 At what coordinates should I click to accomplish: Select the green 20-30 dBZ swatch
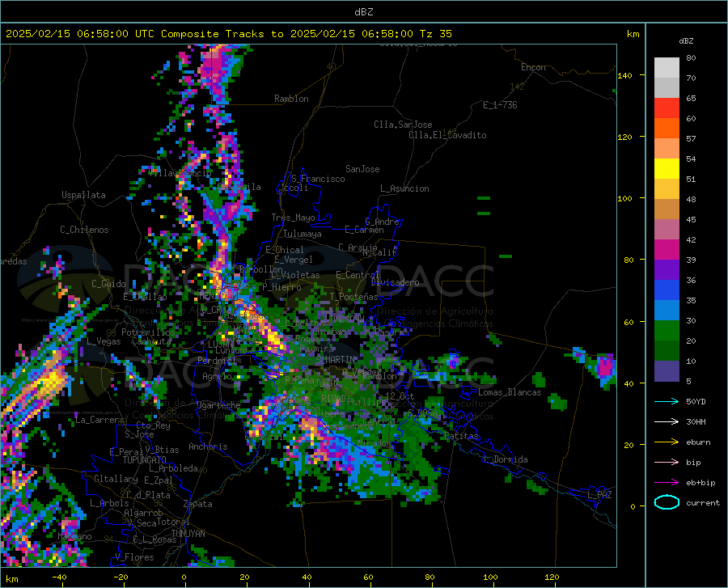(x=667, y=331)
